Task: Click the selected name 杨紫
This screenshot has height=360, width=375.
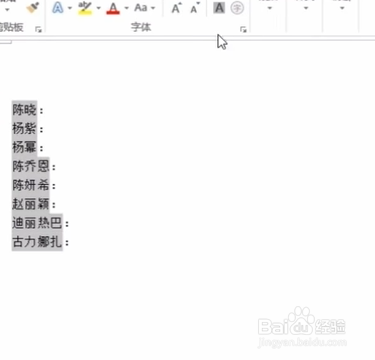Action: [x=24, y=128]
